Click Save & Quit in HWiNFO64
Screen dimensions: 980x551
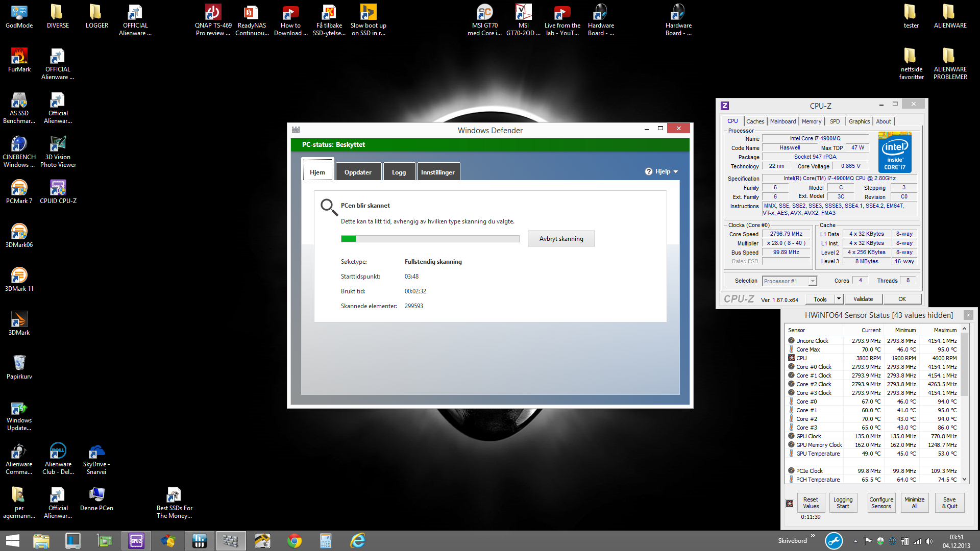pos(949,503)
